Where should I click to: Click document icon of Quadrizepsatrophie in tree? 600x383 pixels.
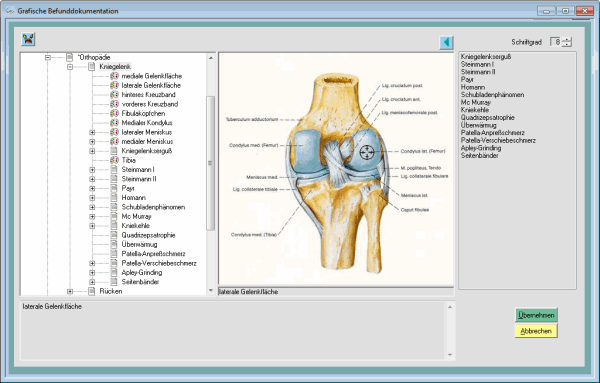[x=114, y=235]
